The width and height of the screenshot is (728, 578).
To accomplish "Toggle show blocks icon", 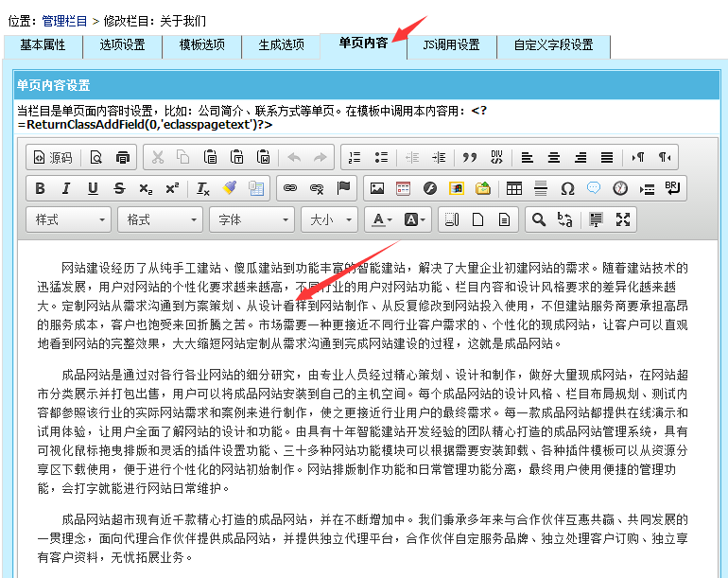I will coord(452,219).
